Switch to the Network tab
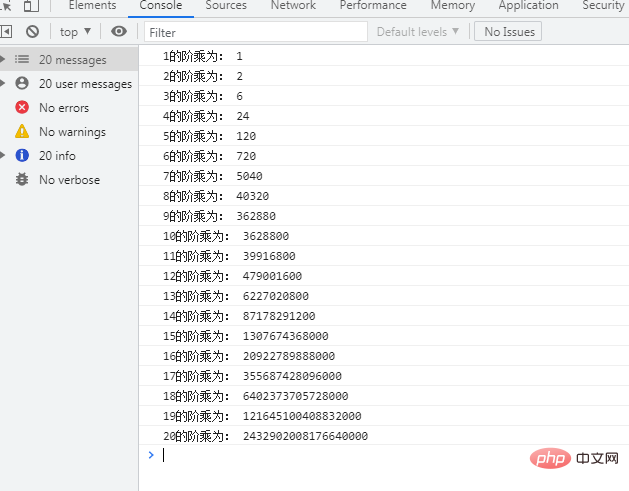This screenshot has width=629, height=491. tap(293, 5)
